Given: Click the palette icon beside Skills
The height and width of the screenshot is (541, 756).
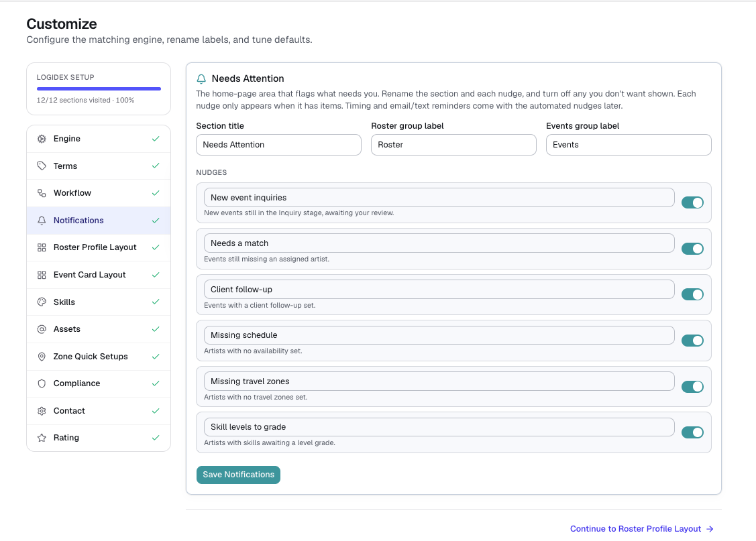Looking at the screenshot, I should [42, 302].
